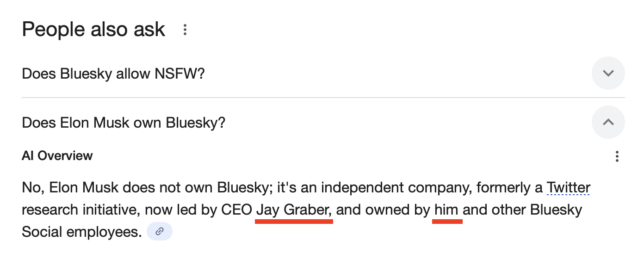
Task: Open the Twitter dotted-underlined link
Action: [x=569, y=188]
